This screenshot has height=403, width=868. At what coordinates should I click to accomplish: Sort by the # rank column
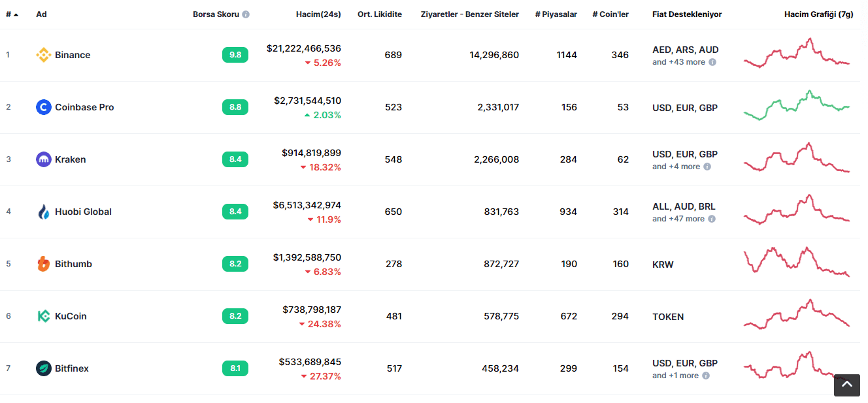pos(12,14)
